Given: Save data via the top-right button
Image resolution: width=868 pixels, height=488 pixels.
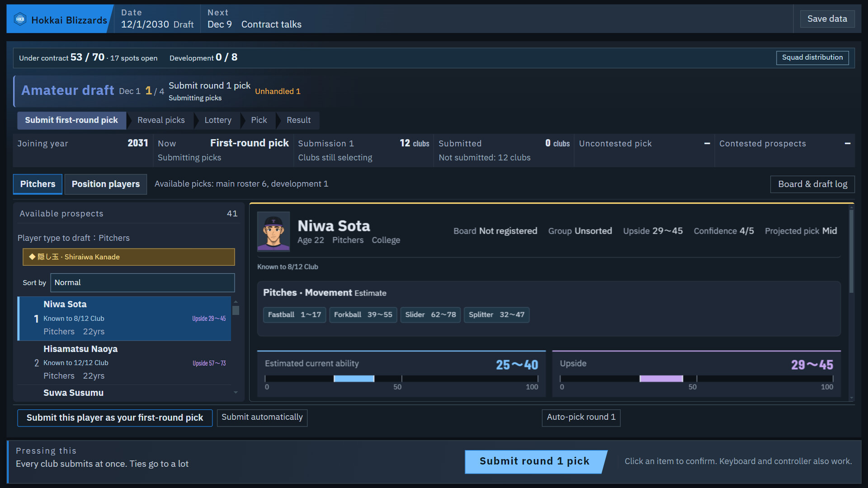Looking at the screenshot, I should [x=827, y=19].
